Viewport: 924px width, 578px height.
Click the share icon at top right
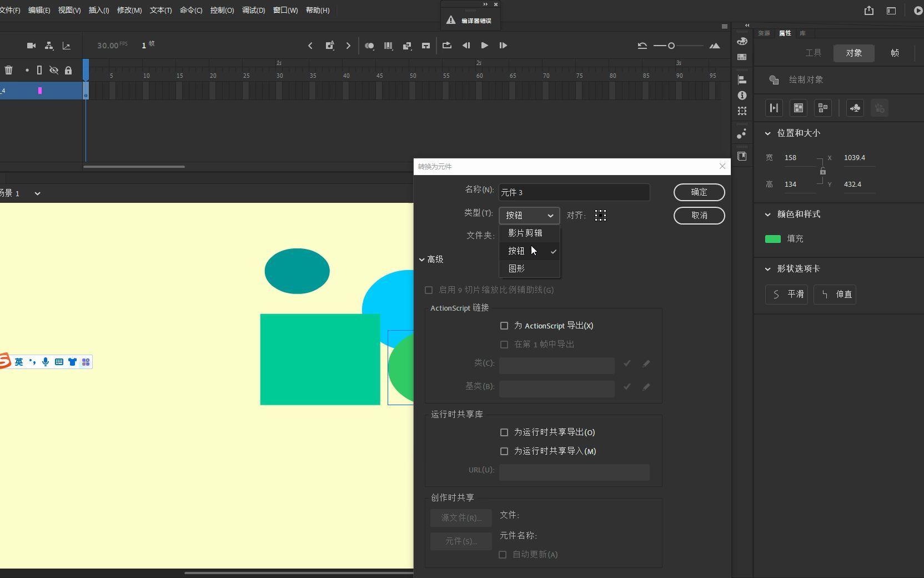(869, 11)
